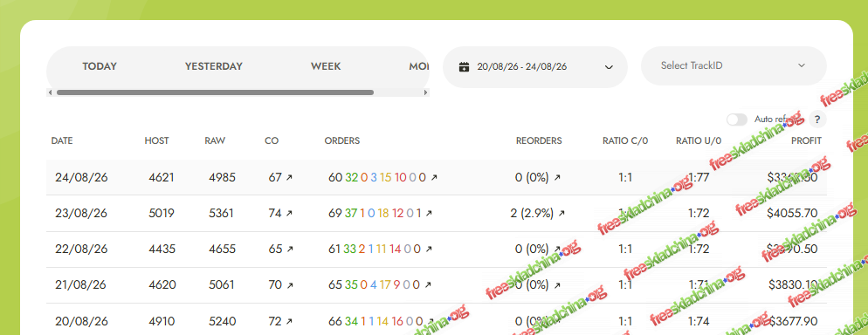Click green order count 37
This screenshot has height=335, width=868.
click(351, 214)
